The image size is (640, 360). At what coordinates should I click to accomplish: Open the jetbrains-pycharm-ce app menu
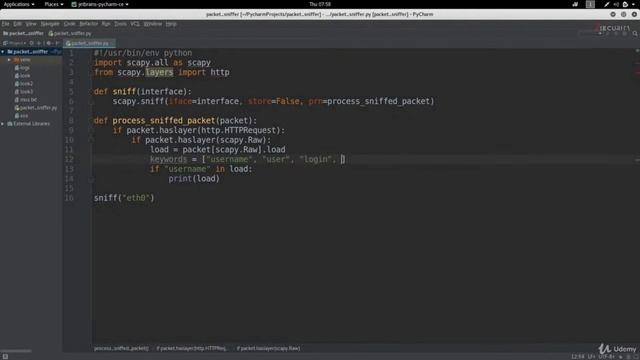click(100, 4)
